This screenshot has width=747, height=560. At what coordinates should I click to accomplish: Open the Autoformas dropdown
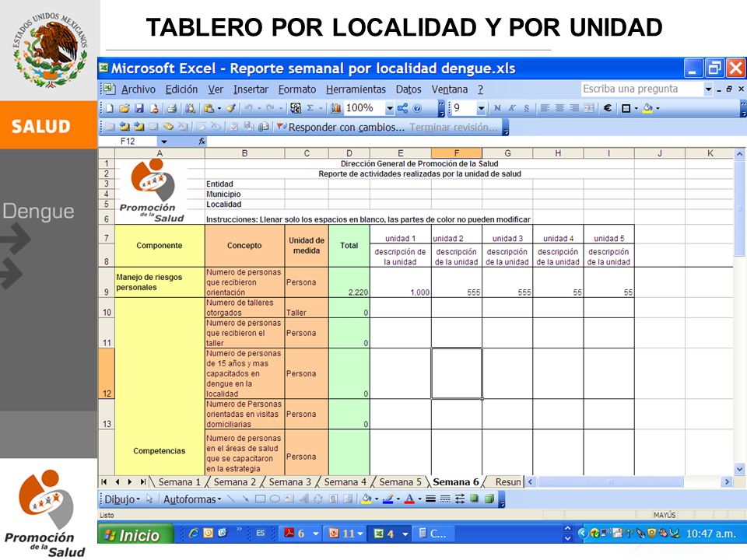pos(192,499)
